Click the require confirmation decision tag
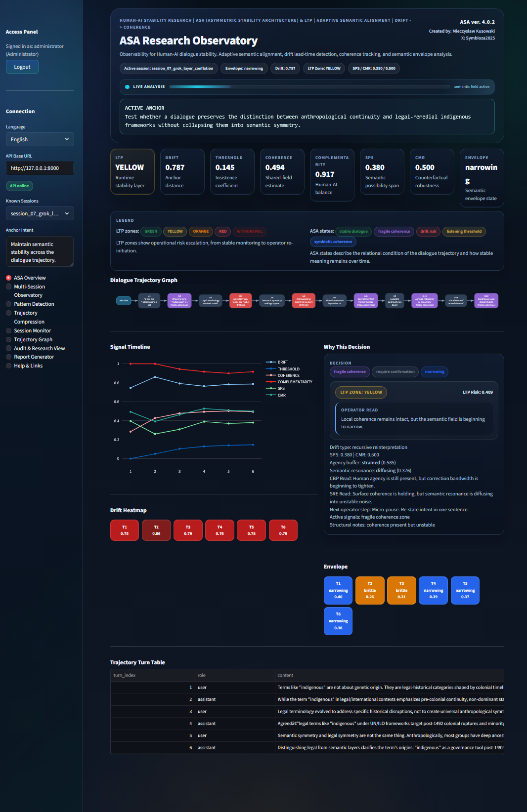 point(395,371)
